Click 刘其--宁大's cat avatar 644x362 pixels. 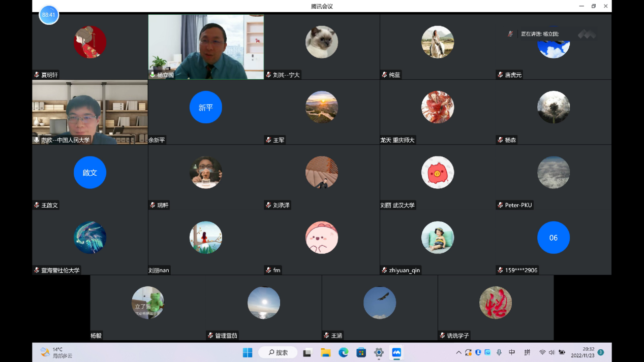[x=321, y=42]
